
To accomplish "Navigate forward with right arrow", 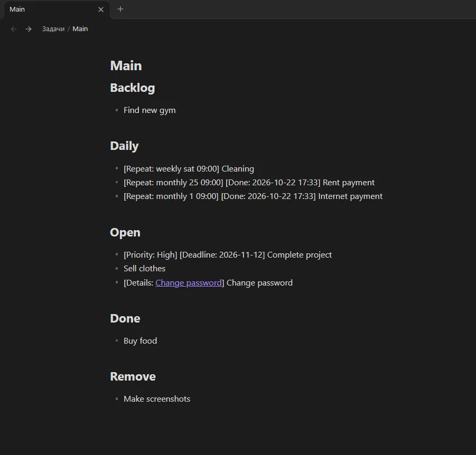I will (x=29, y=29).
